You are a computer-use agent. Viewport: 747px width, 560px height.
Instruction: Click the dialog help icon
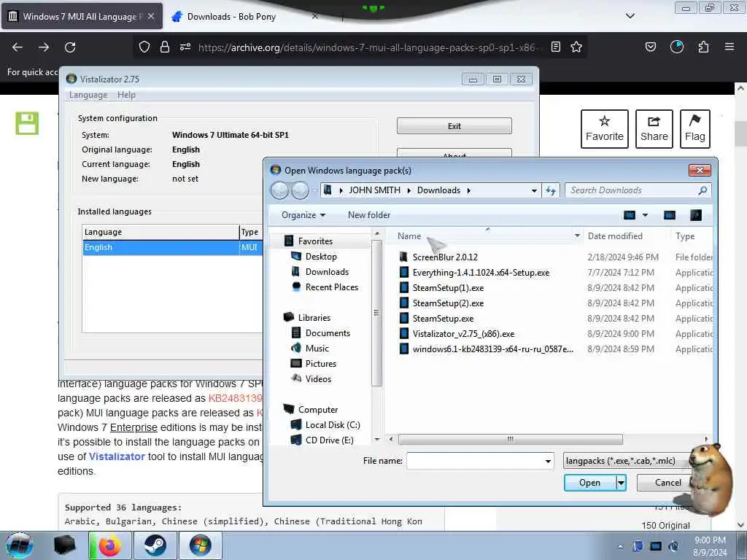(x=695, y=215)
